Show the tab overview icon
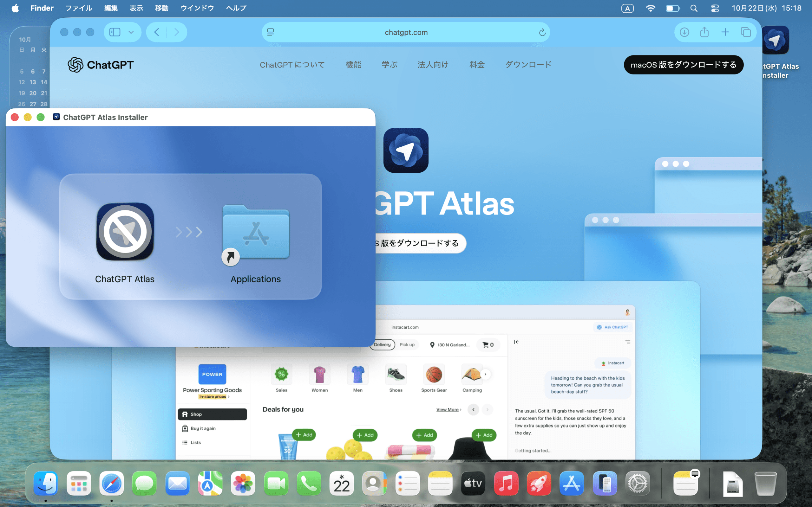Viewport: 812px width, 507px height. pos(746,32)
